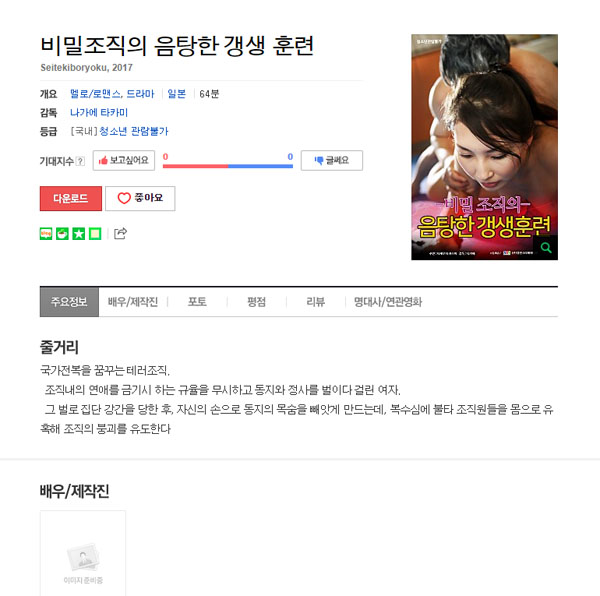
Task: Open the share arrow icon
Action: click(x=121, y=233)
